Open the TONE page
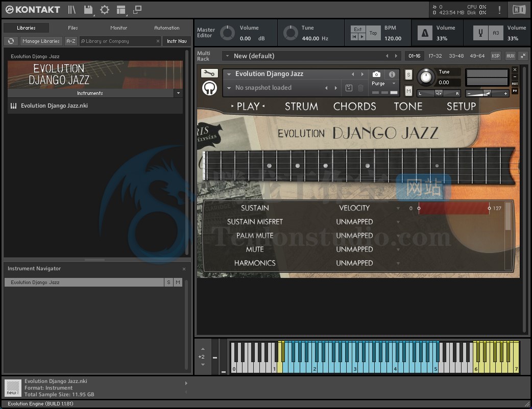Screen dimensions: 532x409 (408, 107)
